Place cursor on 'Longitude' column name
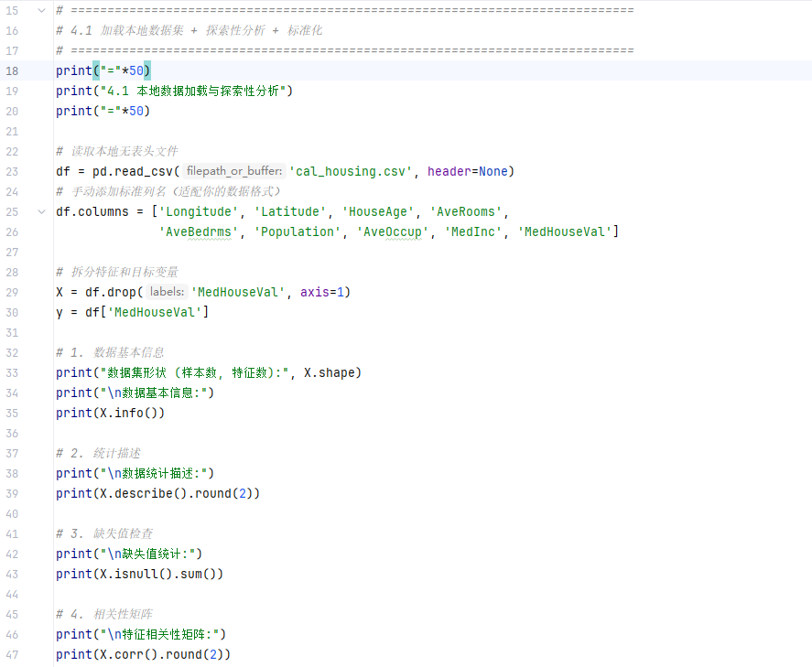This screenshot has height=667, width=812. [x=199, y=211]
